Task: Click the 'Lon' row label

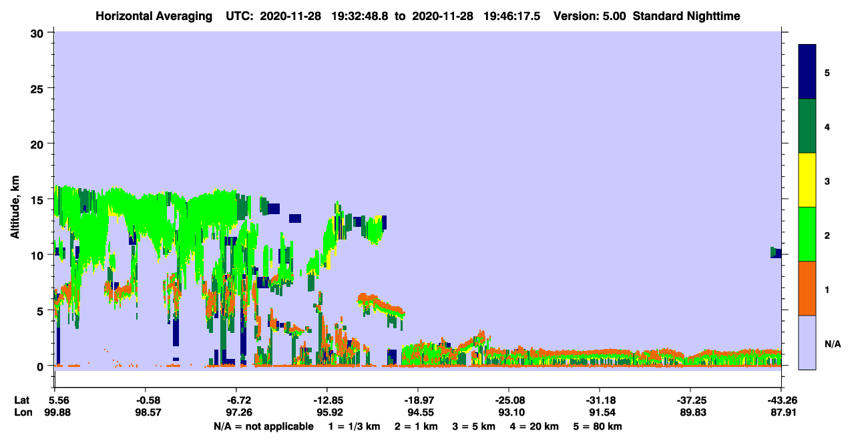Action: pos(23,412)
